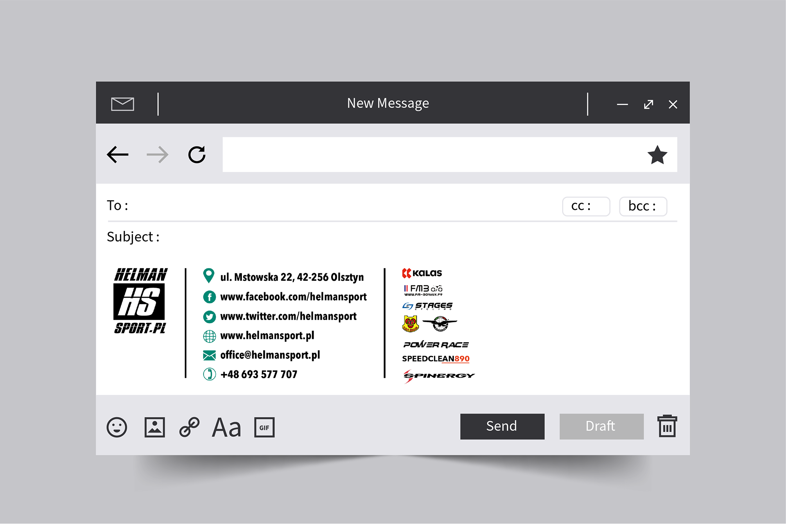Click the Facebook icon in signature
786x532 pixels.
210,297
